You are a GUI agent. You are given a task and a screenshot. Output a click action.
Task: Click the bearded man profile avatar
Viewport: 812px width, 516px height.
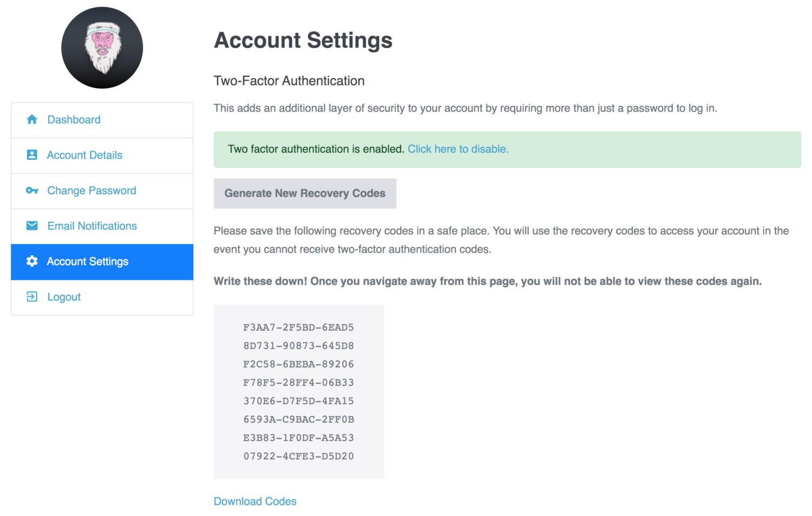102,48
